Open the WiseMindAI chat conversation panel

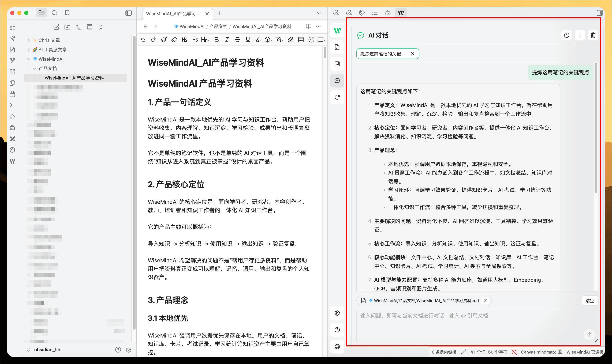(337, 80)
